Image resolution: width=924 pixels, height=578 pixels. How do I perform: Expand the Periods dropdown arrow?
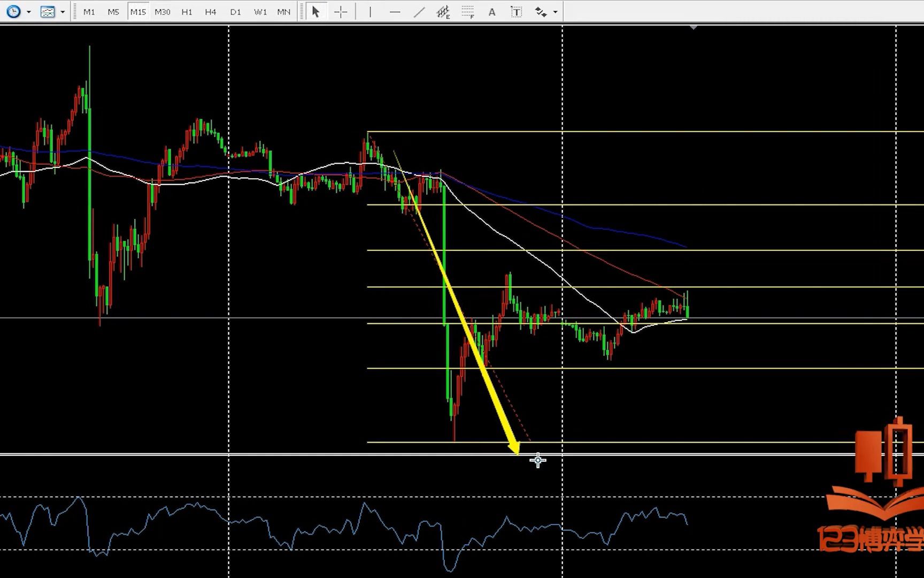(28, 12)
